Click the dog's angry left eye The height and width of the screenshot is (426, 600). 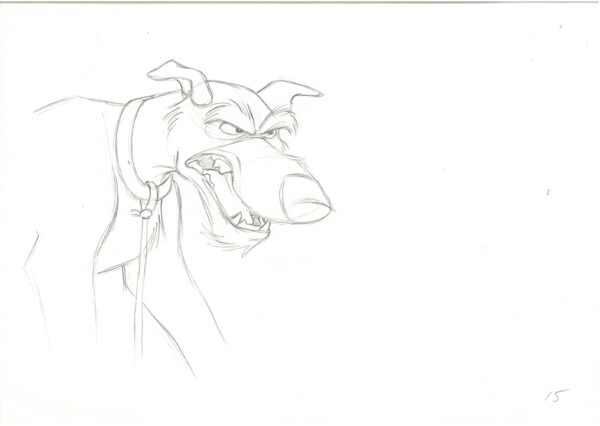point(228,128)
